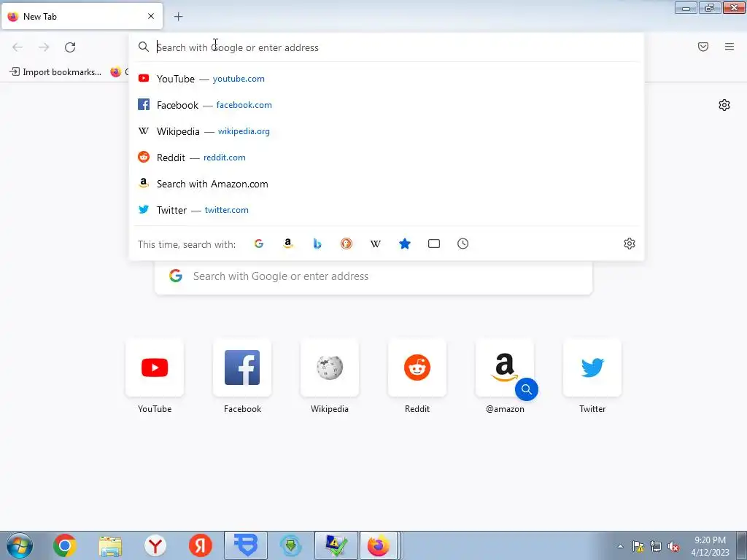Open search settings gear in dropdown
The height and width of the screenshot is (560, 747).
630,244
